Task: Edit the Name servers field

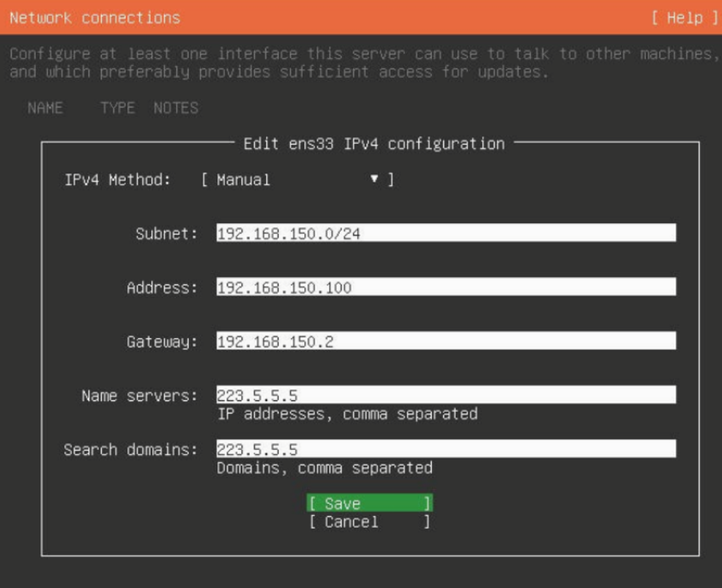Action: (x=446, y=395)
